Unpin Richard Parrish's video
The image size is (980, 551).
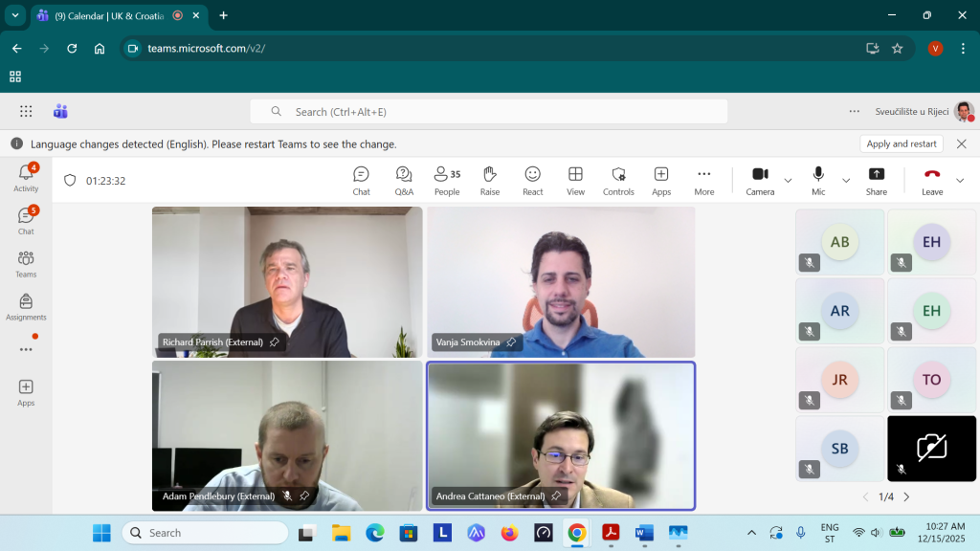coord(275,342)
